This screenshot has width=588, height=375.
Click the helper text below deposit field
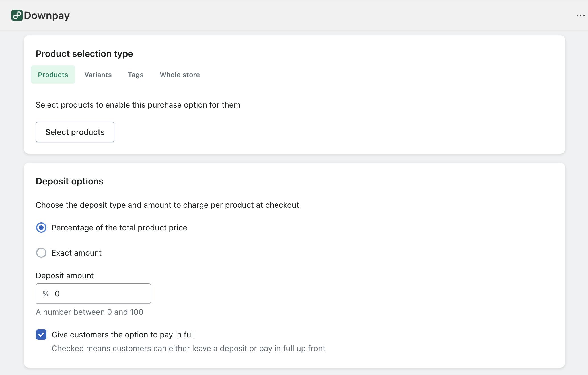pyautogui.click(x=89, y=312)
